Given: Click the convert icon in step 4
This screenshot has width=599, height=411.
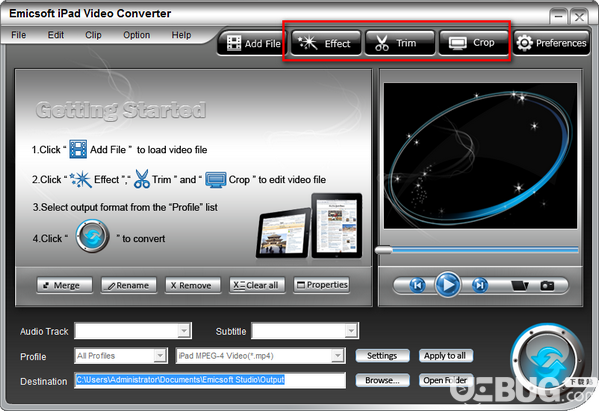Looking at the screenshot, I should pyautogui.click(x=92, y=236).
